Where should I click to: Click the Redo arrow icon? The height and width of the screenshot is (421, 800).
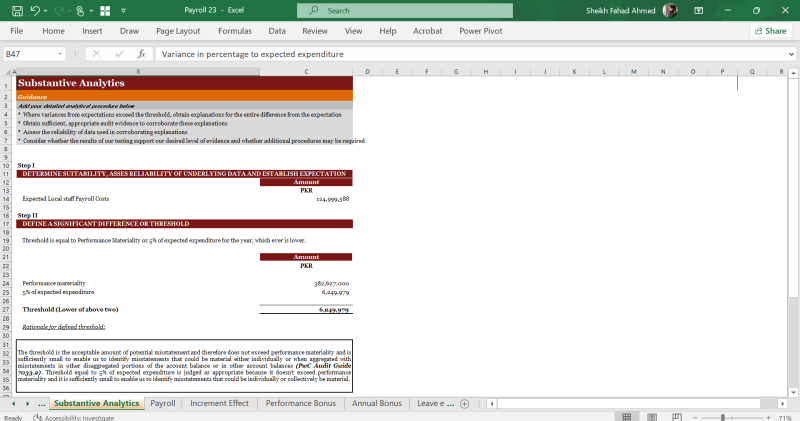coord(59,10)
